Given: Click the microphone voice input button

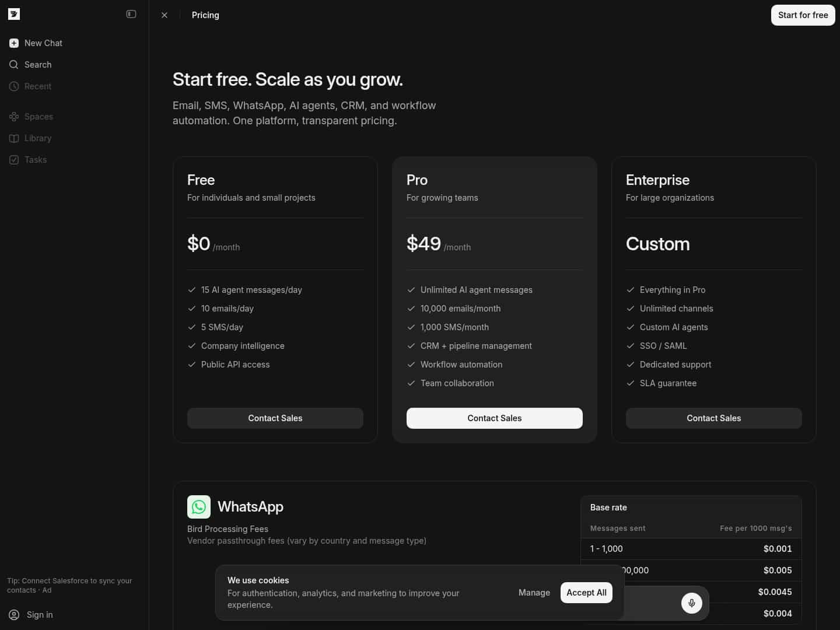Looking at the screenshot, I should (x=691, y=603).
